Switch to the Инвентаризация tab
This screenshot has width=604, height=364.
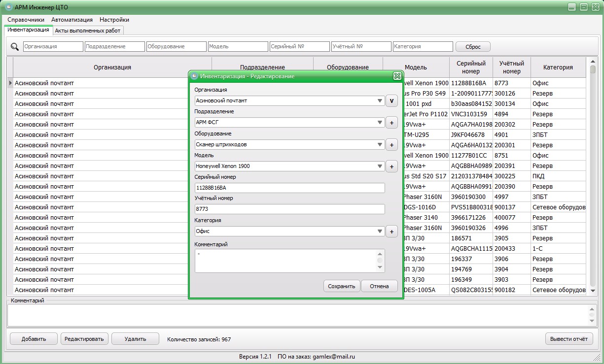pos(28,30)
